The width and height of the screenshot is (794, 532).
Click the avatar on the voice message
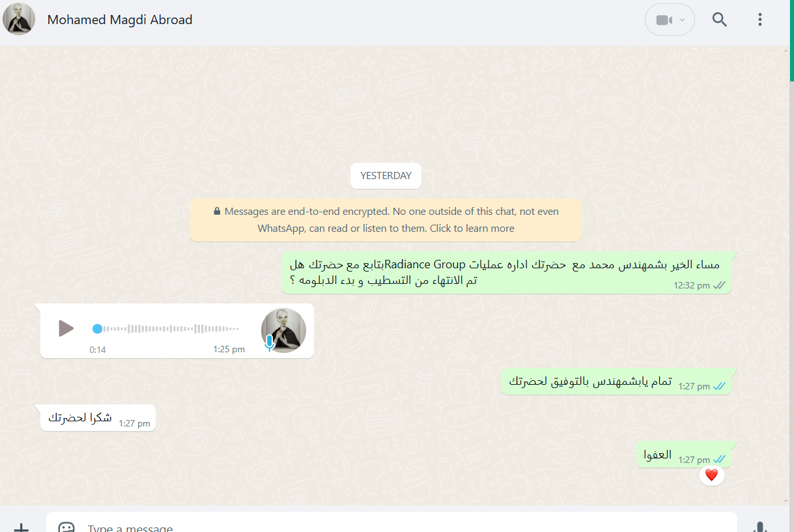(283, 330)
